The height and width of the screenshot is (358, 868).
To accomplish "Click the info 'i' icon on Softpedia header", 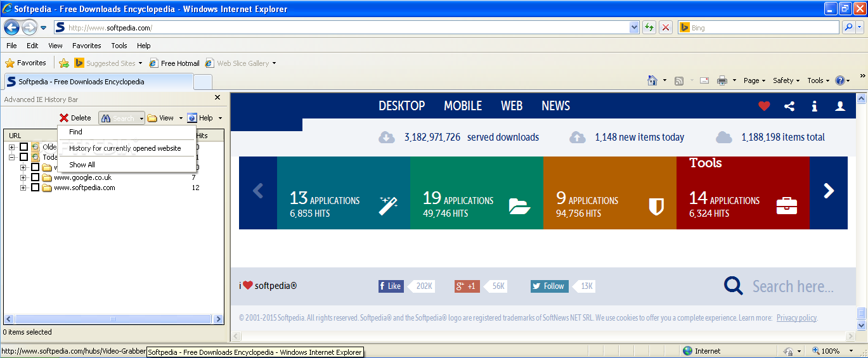I will tap(815, 106).
